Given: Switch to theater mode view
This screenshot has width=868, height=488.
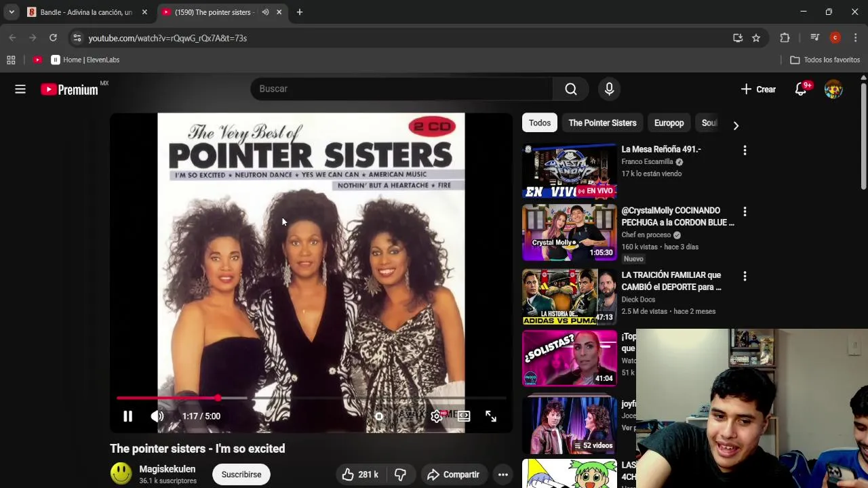Looking at the screenshot, I should point(464,416).
